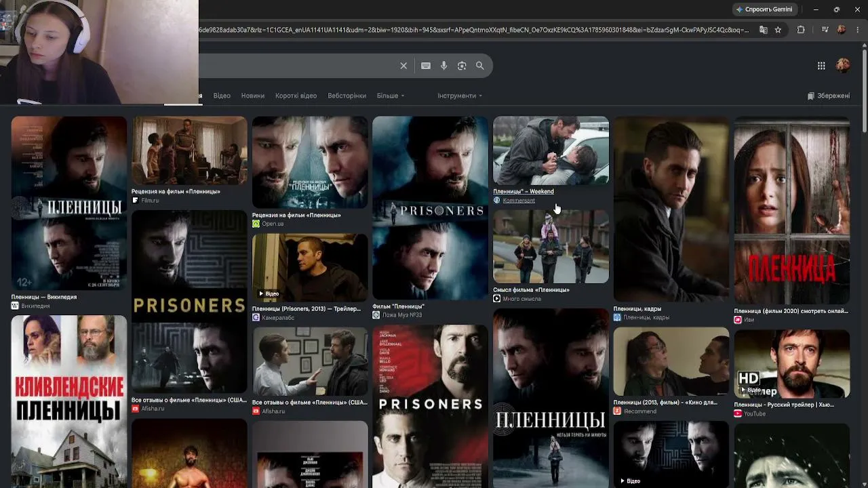Open the Chrome profile avatar in toolbar
Screen dimensions: 868x488
(842, 30)
